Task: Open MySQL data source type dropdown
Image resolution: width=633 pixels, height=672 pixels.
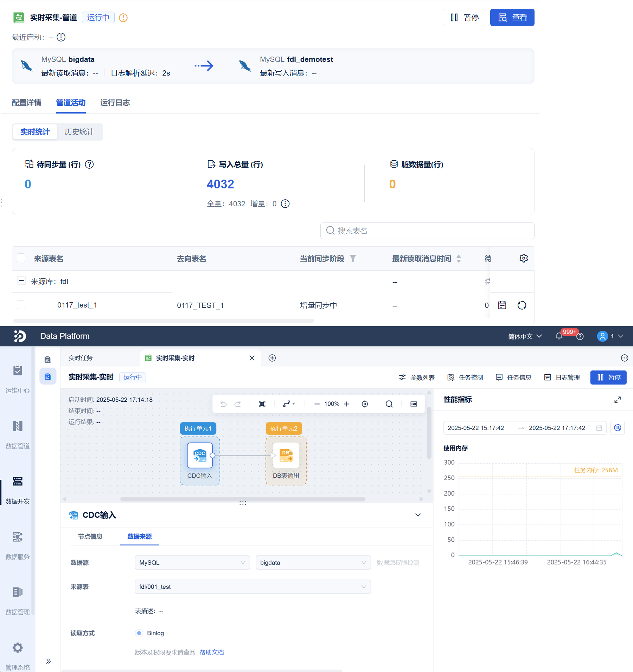Action: [x=192, y=563]
